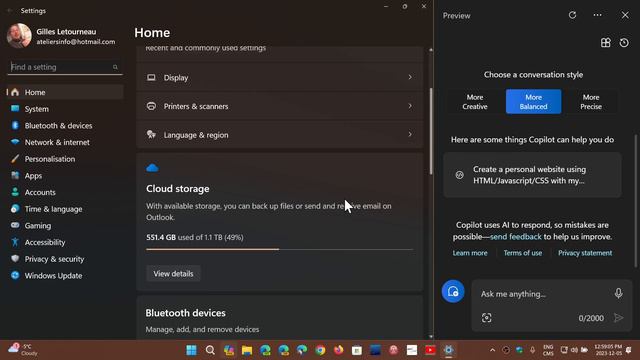The image size is (640, 360).
Task: Open the Learn more link
Action: pyautogui.click(x=470, y=253)
